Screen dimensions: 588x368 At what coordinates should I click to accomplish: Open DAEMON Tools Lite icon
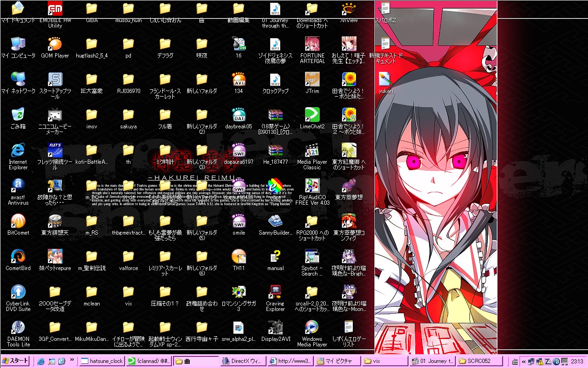18,327
